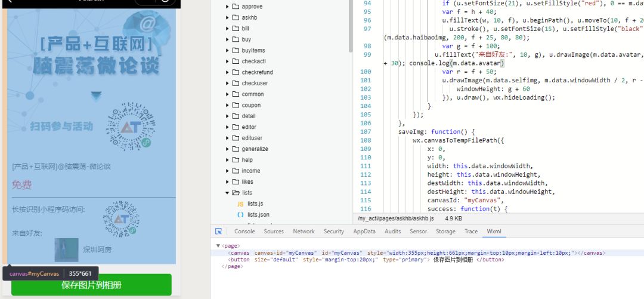Click the large QR code in poster
The width and height of the screenshot is (644, 299).
pyautogui.click(x=131, y=126)
